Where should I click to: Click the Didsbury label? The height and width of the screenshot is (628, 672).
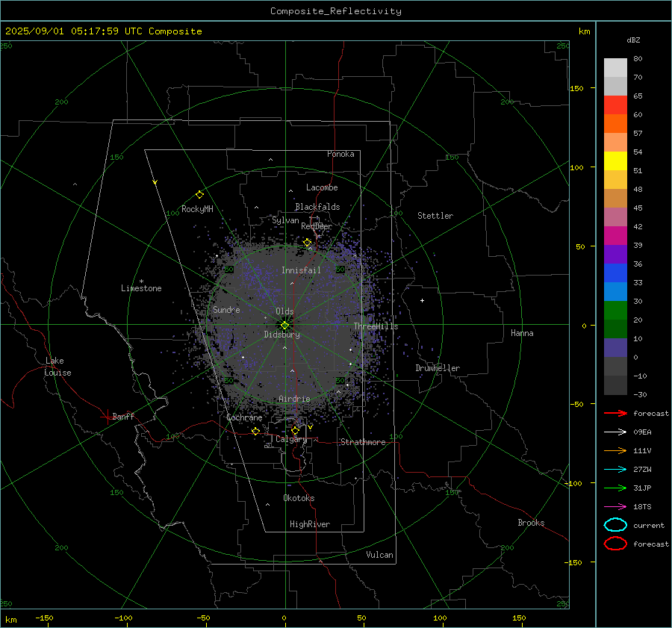click(x=281, y=335)
